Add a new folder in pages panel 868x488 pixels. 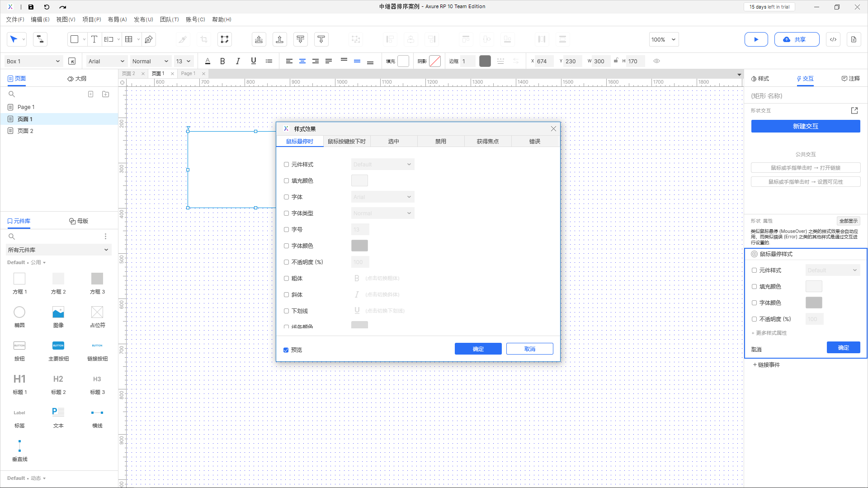[x=106, y=94]
